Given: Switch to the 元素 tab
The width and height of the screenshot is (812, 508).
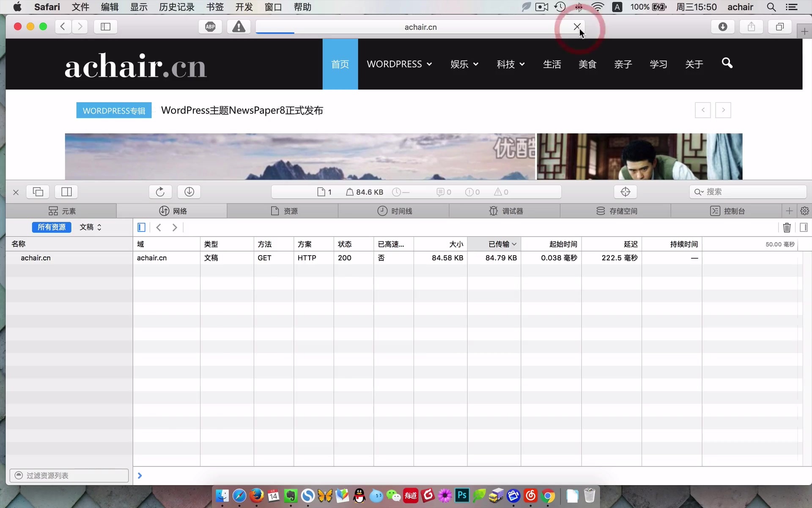Looking at the screenshot, I should coord(62,211).
